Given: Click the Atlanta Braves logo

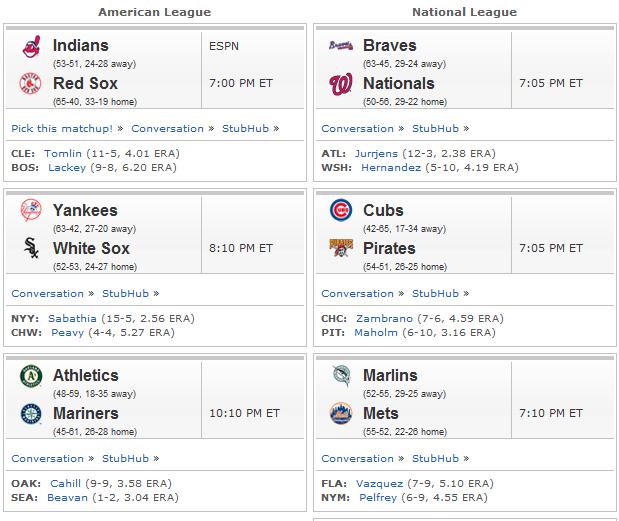Looking at the screenshot, I should [341, 46].
